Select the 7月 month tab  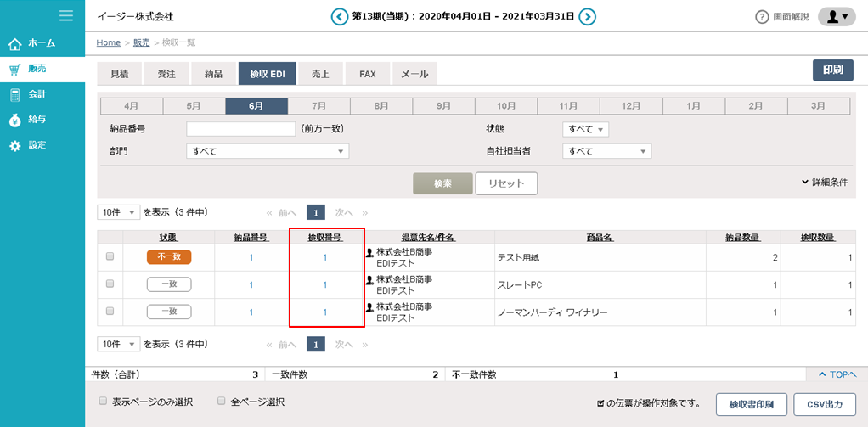point(318,106)
